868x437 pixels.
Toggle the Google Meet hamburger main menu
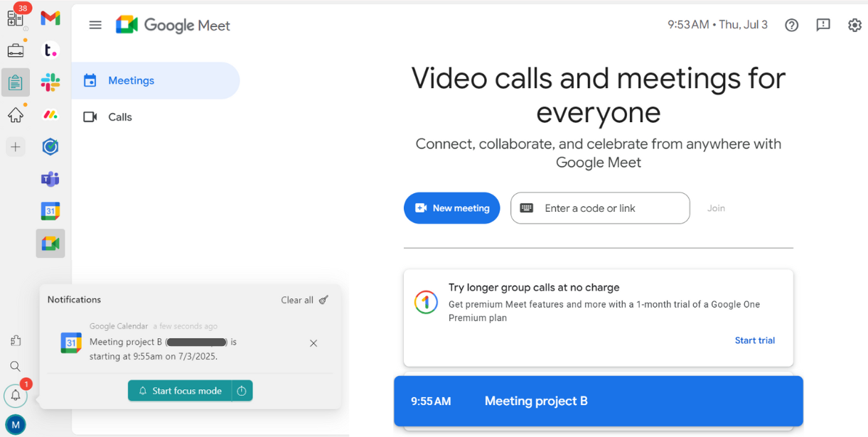click(x=95, y=25)
